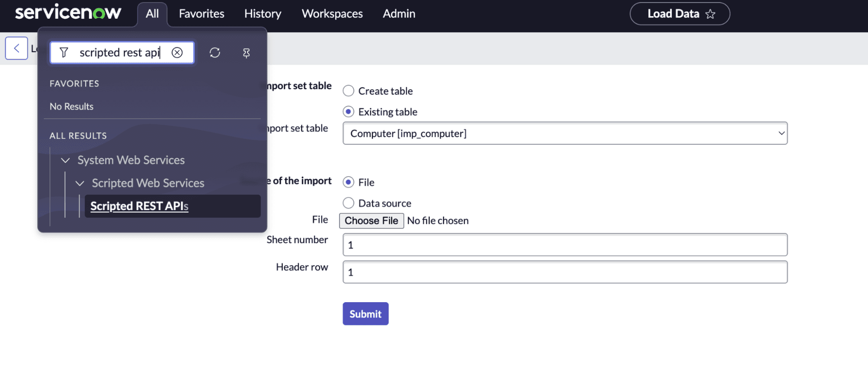Collapse the Scripted Web Services group
Image resolution: width=868 pixels, height=370 pixels.
[79, 183]
